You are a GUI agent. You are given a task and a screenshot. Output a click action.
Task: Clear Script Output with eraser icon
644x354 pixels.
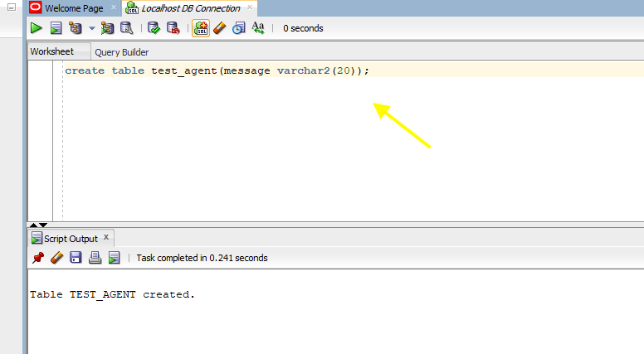(x=56, y=258)
